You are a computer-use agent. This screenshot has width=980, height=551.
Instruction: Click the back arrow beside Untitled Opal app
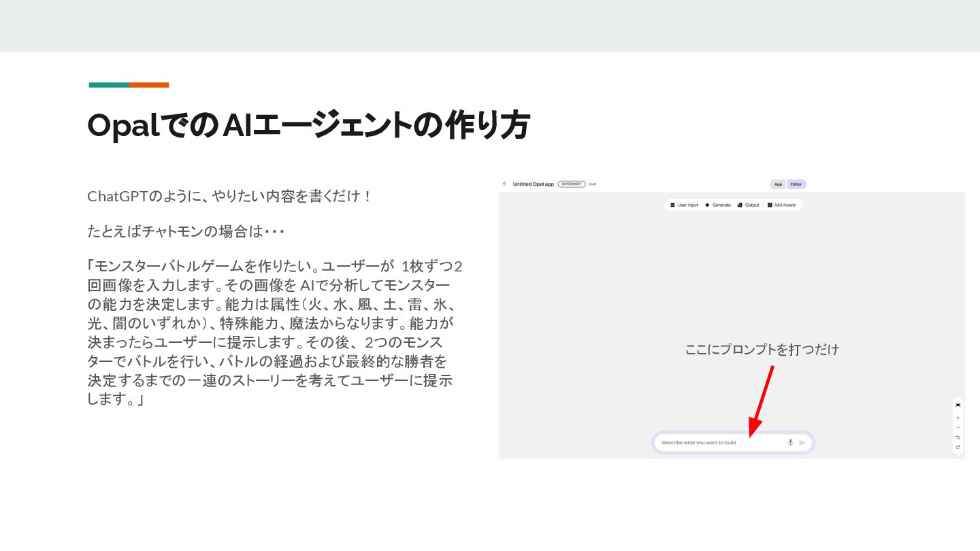click(x=504, y=184)
